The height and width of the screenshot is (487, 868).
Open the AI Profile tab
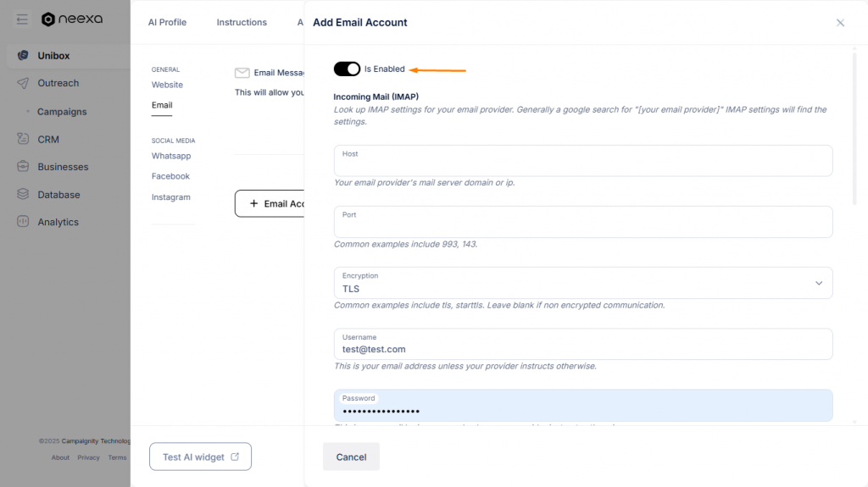167,22
